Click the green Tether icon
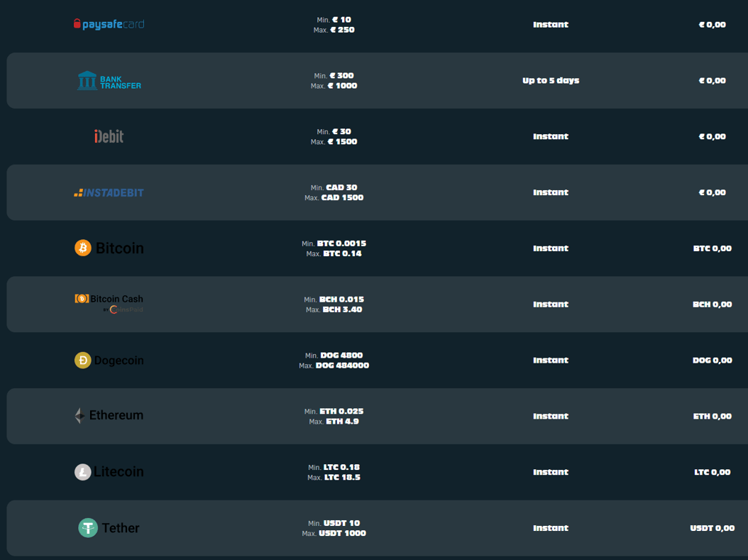The width and height of the screenshot is (748, 560). point(88,527)
